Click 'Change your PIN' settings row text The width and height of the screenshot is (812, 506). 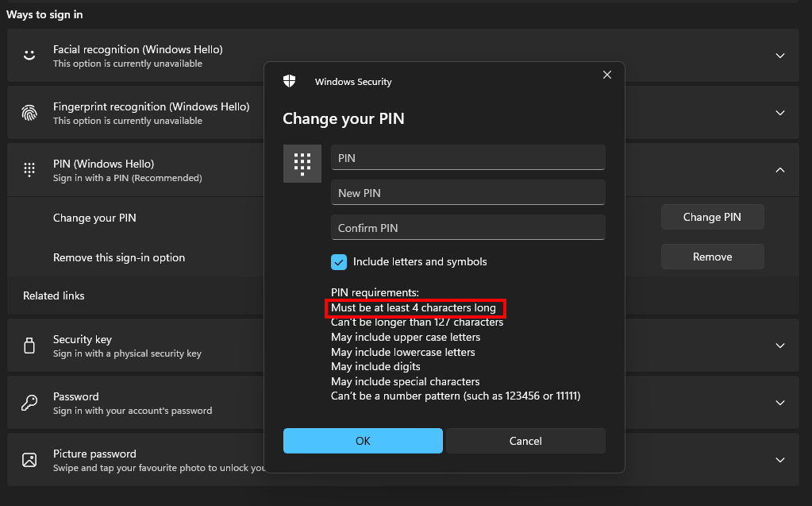94,218
